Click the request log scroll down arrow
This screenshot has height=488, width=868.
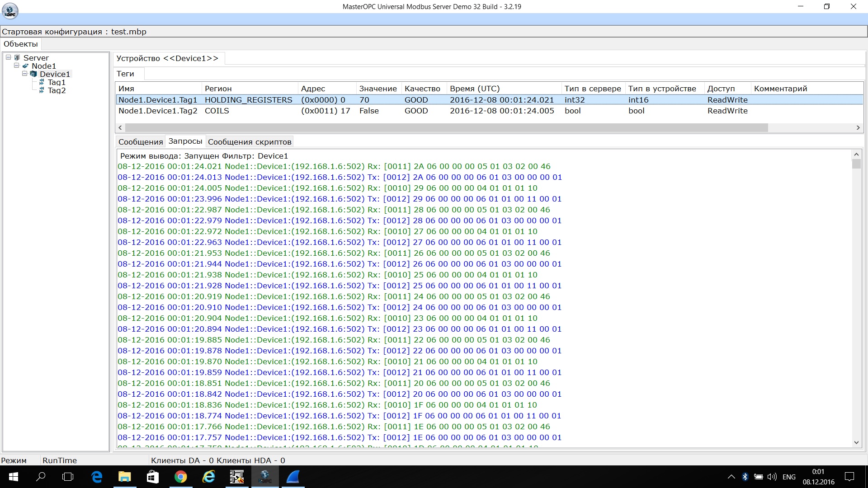click(856, 443)
